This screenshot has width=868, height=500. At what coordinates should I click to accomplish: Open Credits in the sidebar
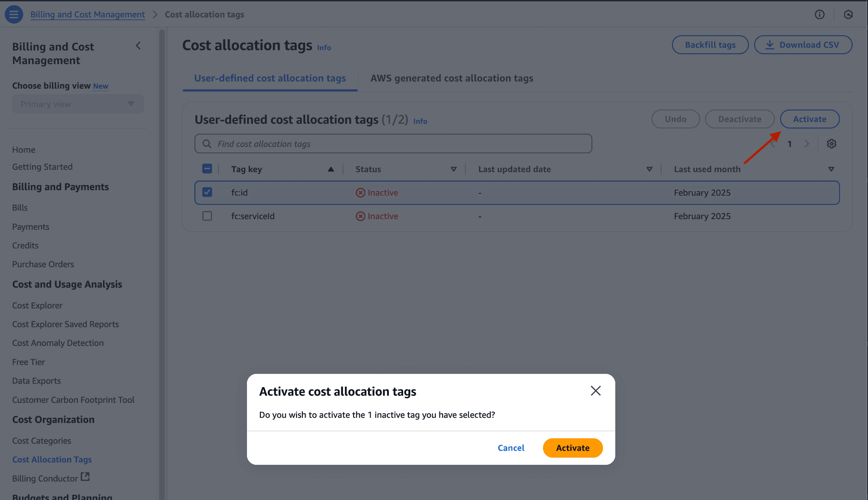coord(25,245)
